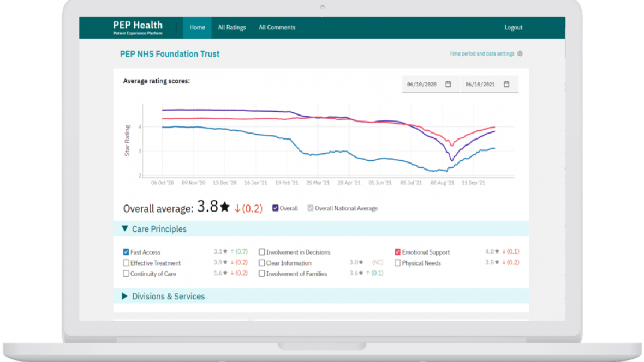The height and width of the screenshot is (362, 644).
Task: Click the Fast Access rating star
Action: (x=225, y=252)
